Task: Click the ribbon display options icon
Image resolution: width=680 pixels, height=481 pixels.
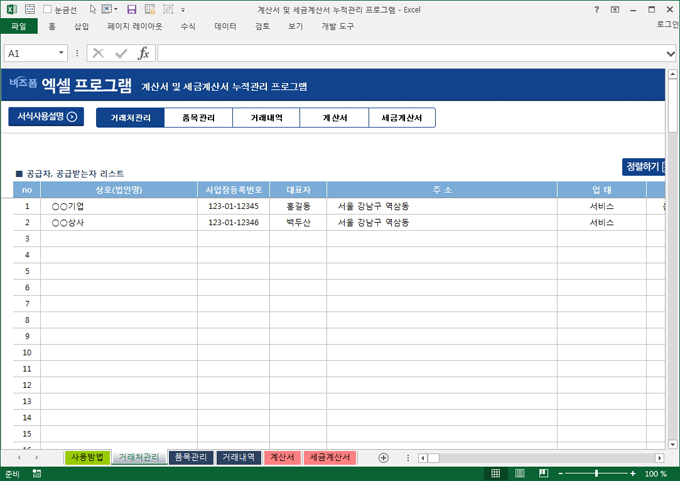Action: pos(615,9)
